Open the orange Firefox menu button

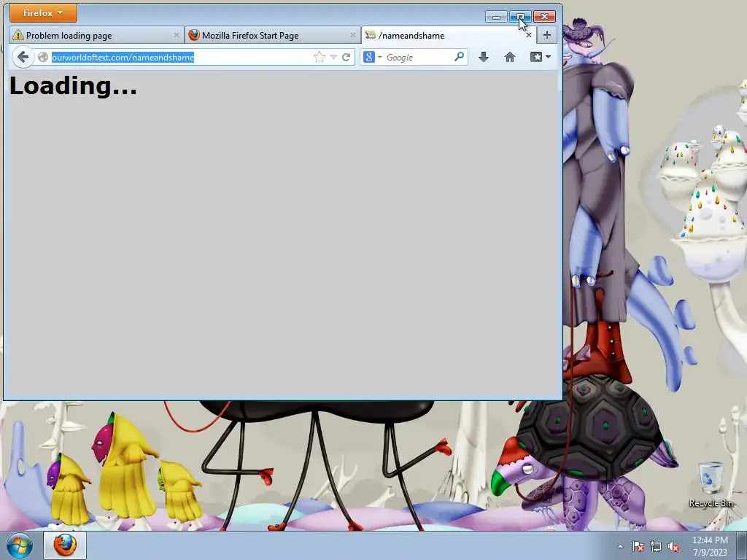(43, 13)
